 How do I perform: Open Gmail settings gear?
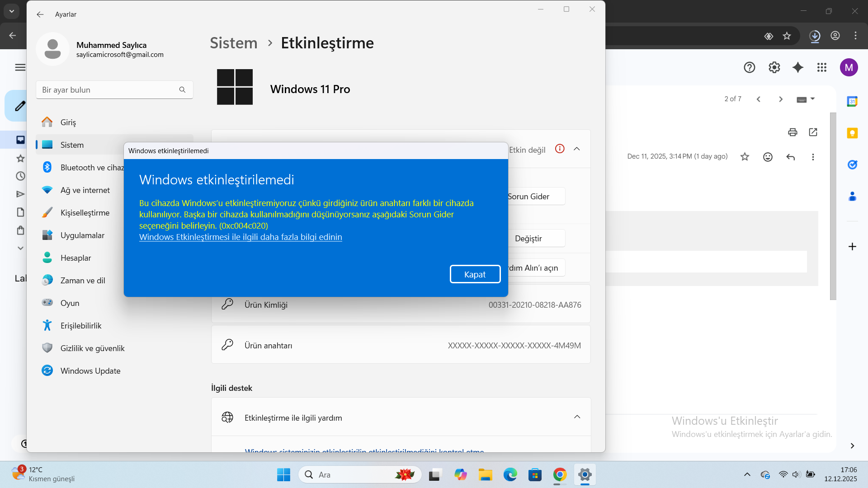774,67
